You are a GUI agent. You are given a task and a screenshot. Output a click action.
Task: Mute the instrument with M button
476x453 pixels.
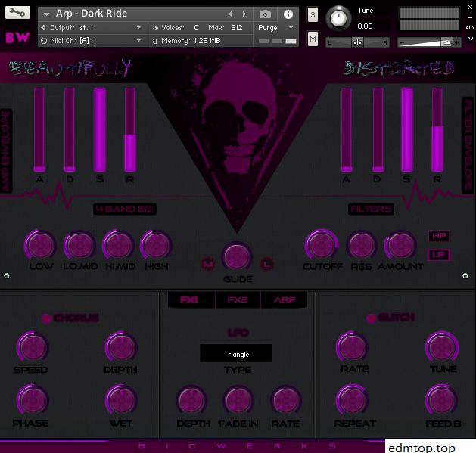pos(313,39)
